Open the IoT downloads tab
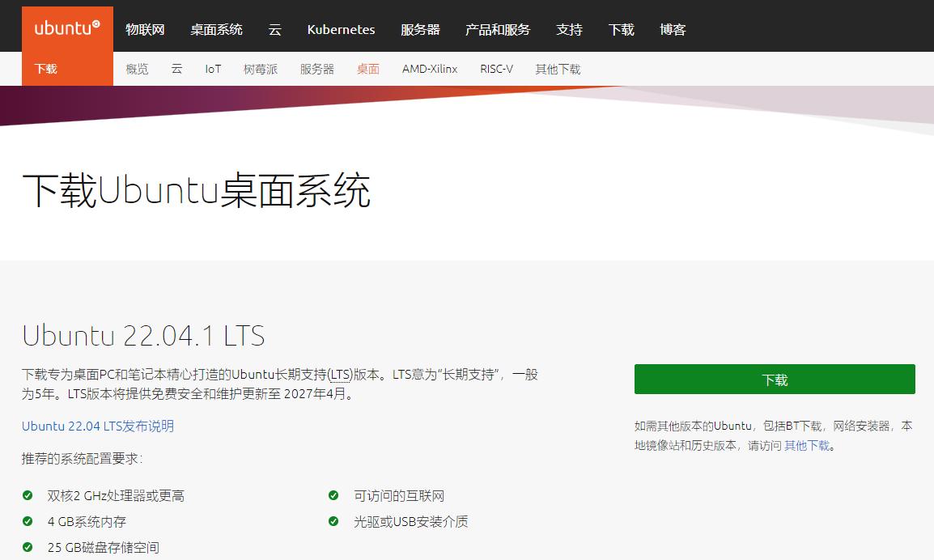 coord(212,69)
